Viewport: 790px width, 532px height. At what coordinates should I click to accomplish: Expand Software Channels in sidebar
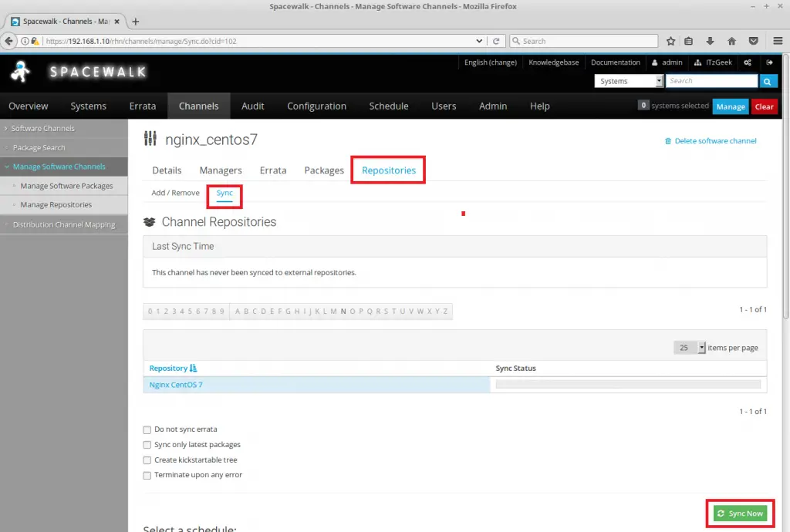point(43,128)
